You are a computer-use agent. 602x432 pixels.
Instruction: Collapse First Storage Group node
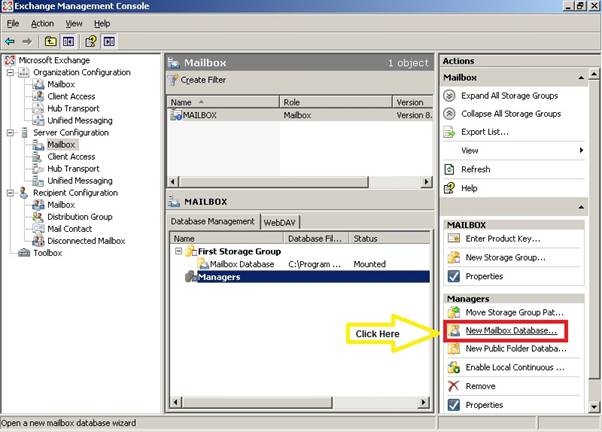pos(179,251)
